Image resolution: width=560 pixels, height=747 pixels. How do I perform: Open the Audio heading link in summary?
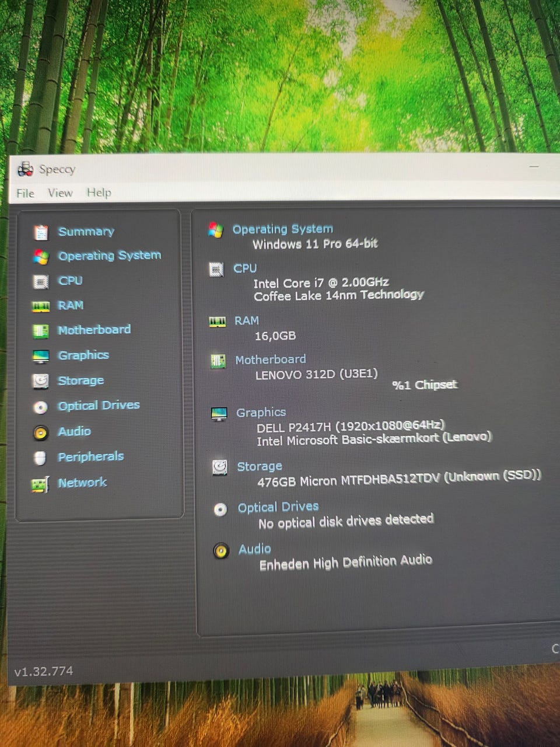pyautogui.click(x=254, y=549)
